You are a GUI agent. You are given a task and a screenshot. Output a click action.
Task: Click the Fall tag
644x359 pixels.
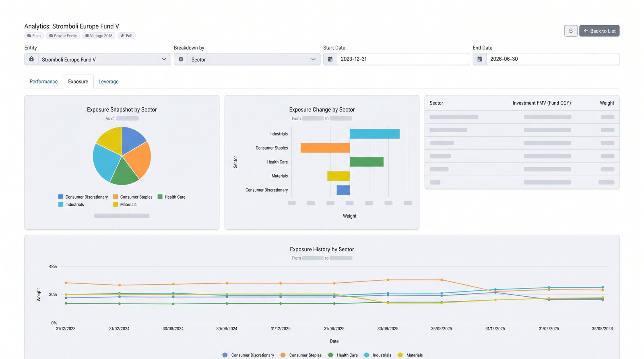point(127,36)
